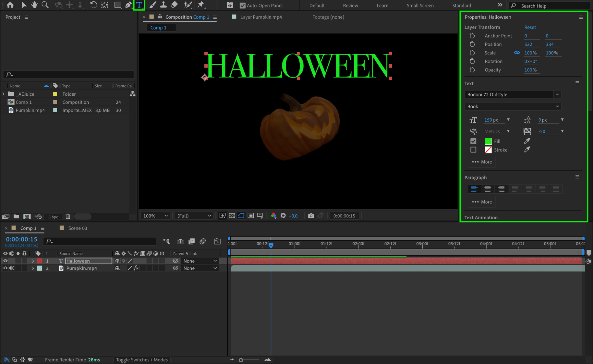Image resolution: width=593 pixels, height=364 pixels.
Task: Click the Delete trash icon in Project panel
Action: (x=68, y=217)
